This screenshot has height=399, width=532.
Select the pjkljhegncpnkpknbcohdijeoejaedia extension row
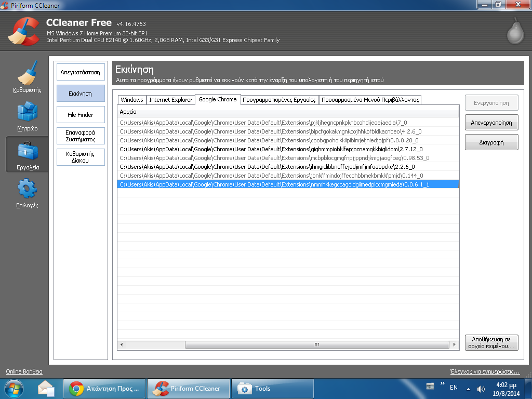pos(288,123)
